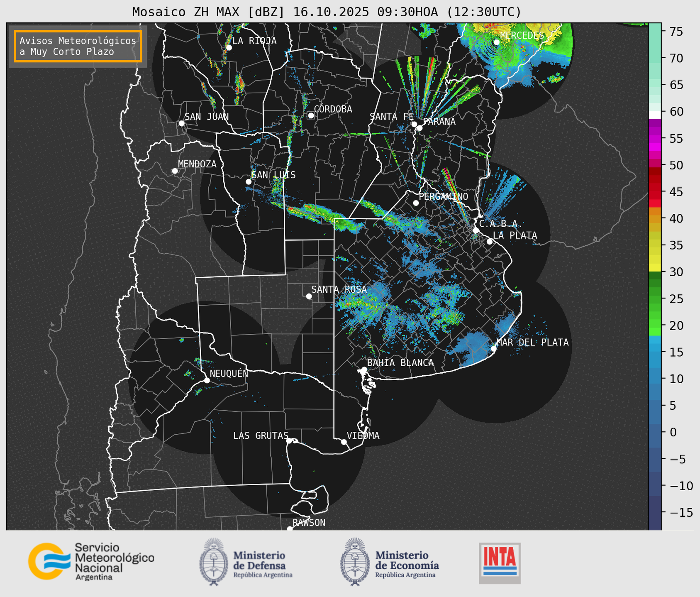The width and height of the screenshot is (700, 597).
Task: Open the INTA logo
Action: 500,563
